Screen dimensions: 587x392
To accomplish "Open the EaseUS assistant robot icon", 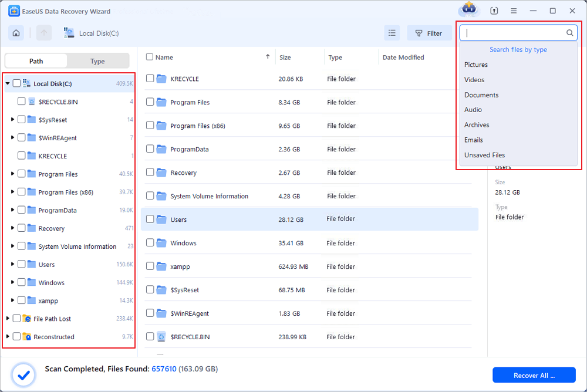I will click(x=468, y=10).
